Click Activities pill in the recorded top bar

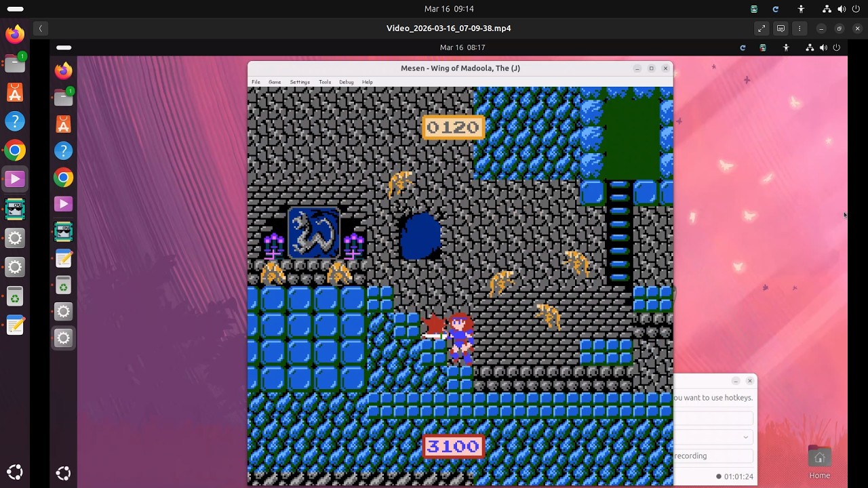(x=64, y=47)
